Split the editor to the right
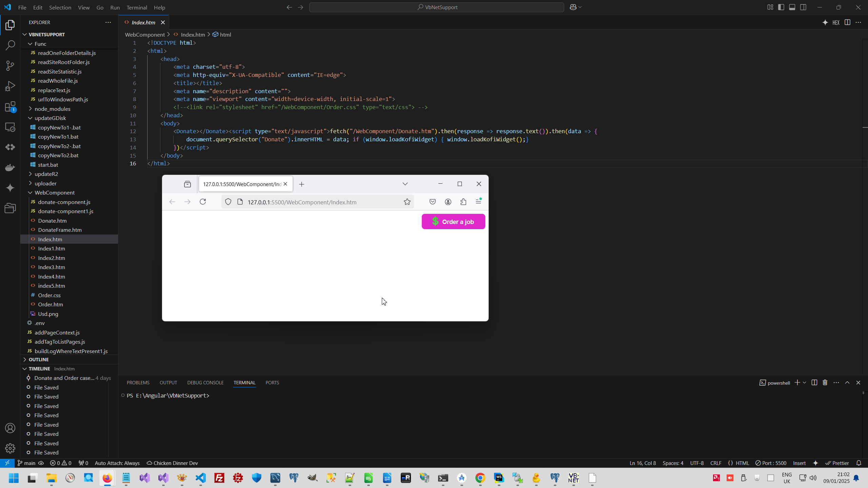 click(x=847, y=22)
